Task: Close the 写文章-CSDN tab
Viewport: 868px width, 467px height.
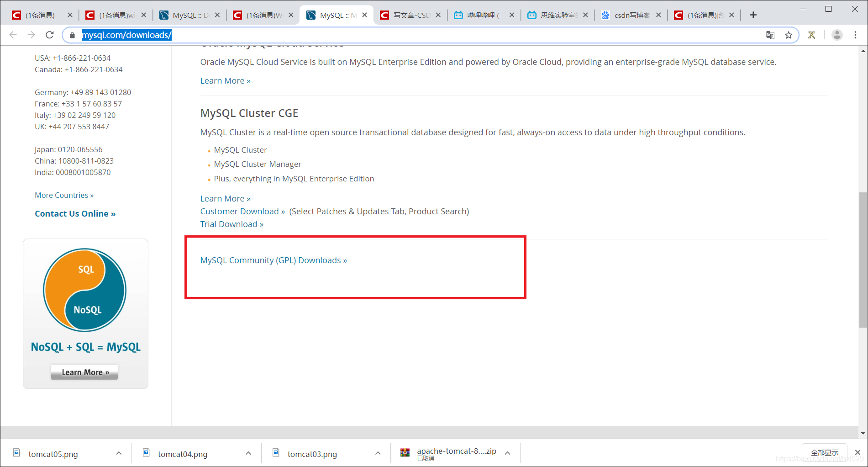Action: point(438,15)
